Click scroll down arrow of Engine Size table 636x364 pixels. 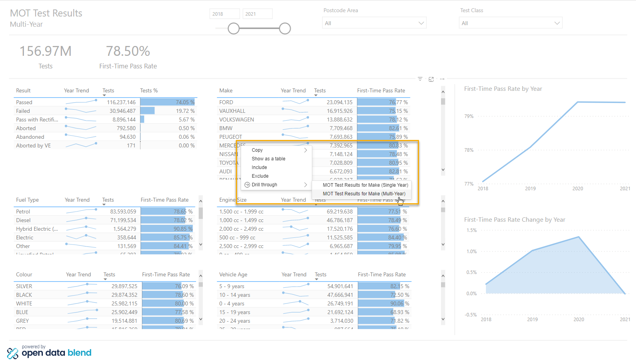click(443, 245)
